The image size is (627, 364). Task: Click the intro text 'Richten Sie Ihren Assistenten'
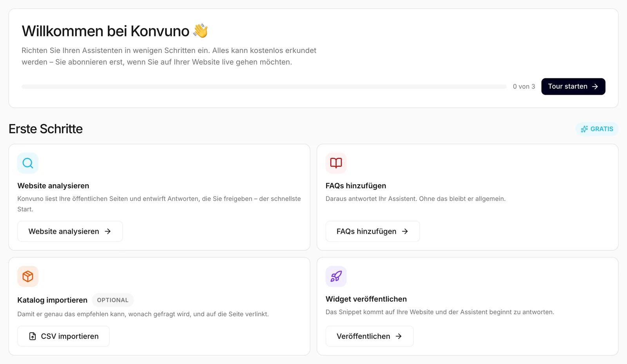click(169, 56)
